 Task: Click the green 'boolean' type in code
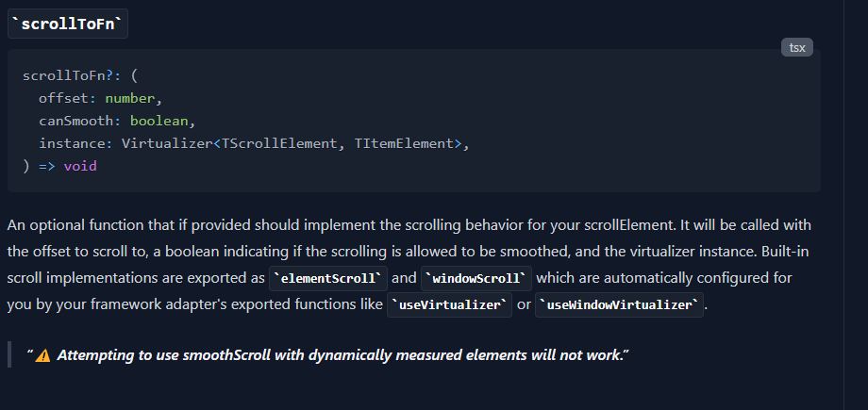(x=159, y=122)
